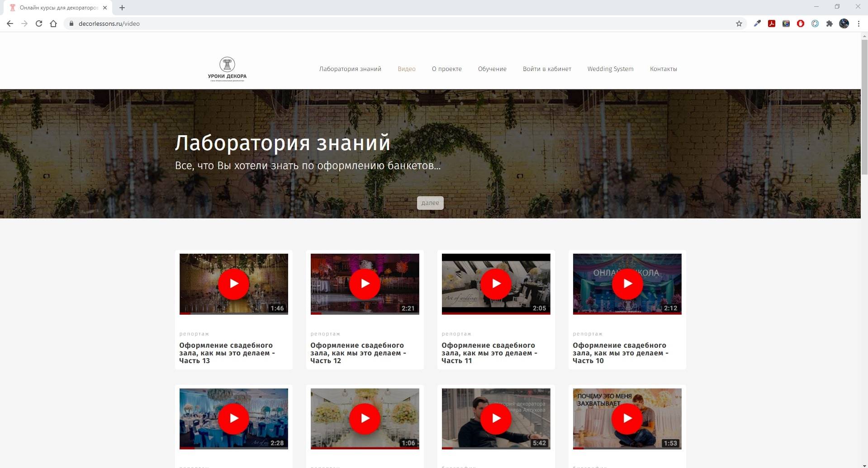Open the Часть 12 article title link
868x468 pixels.
pos(358,353)
